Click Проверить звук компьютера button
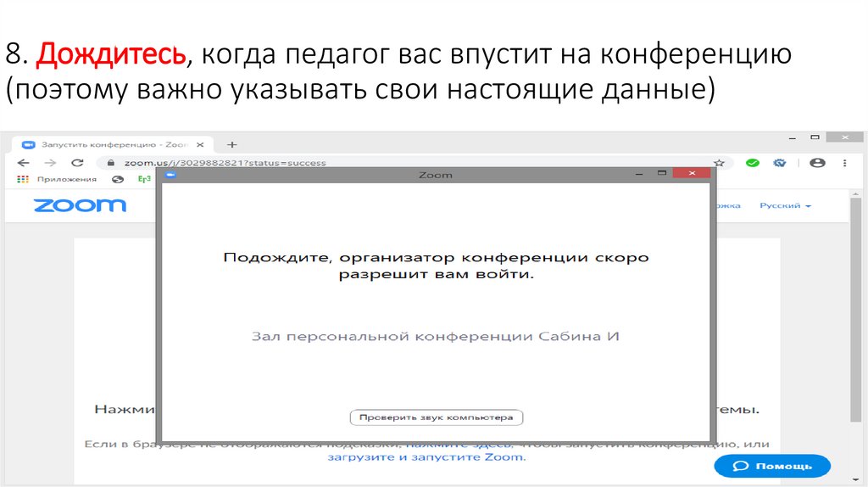 click(x=437, y=417)
